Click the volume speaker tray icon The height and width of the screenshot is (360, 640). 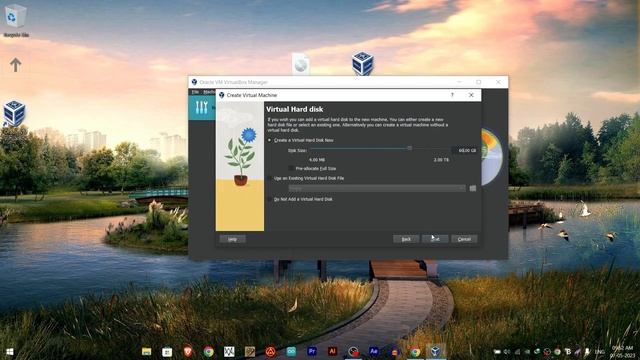507,351
